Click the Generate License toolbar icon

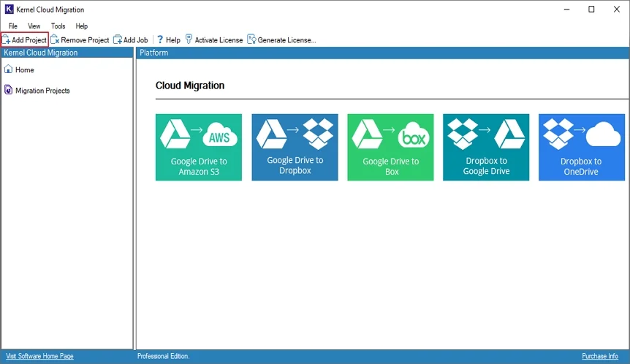251,39
